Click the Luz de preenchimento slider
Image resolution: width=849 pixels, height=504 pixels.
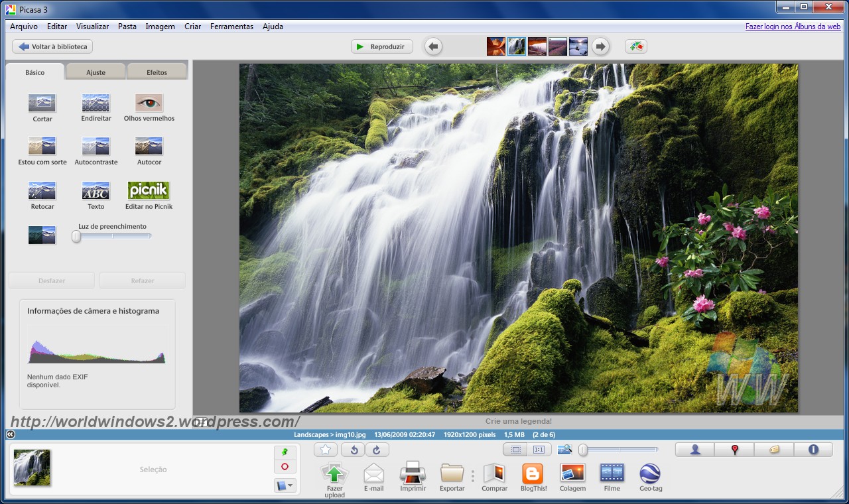113,236
